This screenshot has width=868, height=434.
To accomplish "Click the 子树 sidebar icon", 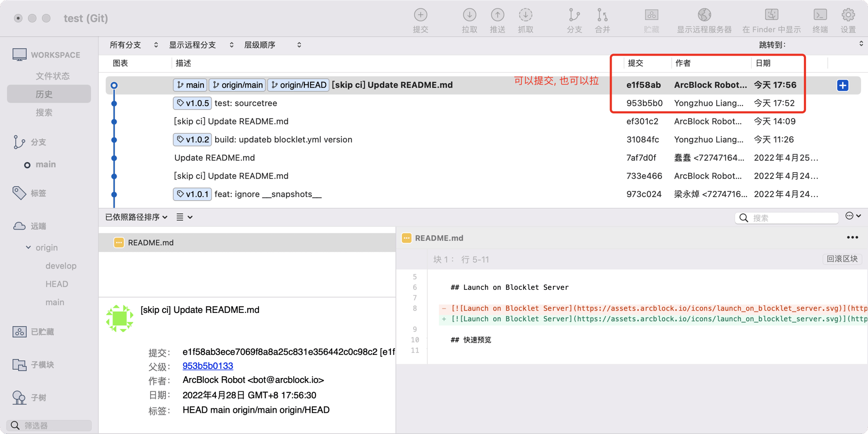I will [19, 397].
